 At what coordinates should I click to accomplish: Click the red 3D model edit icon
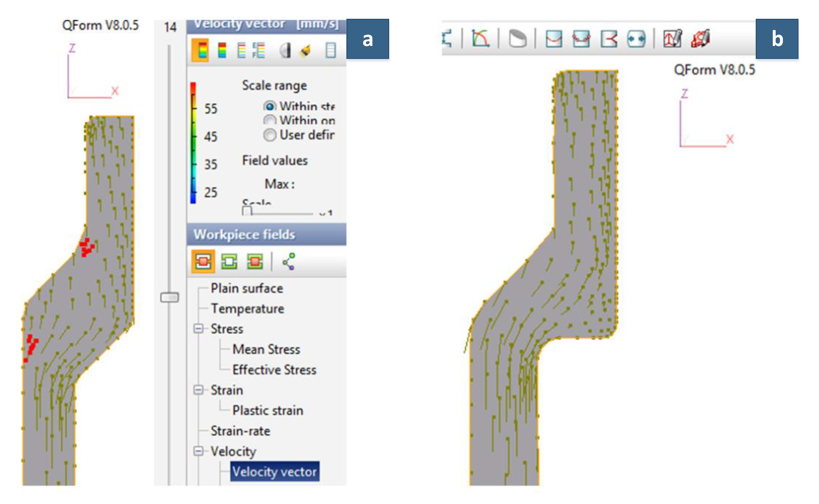(x=700, y=39)
